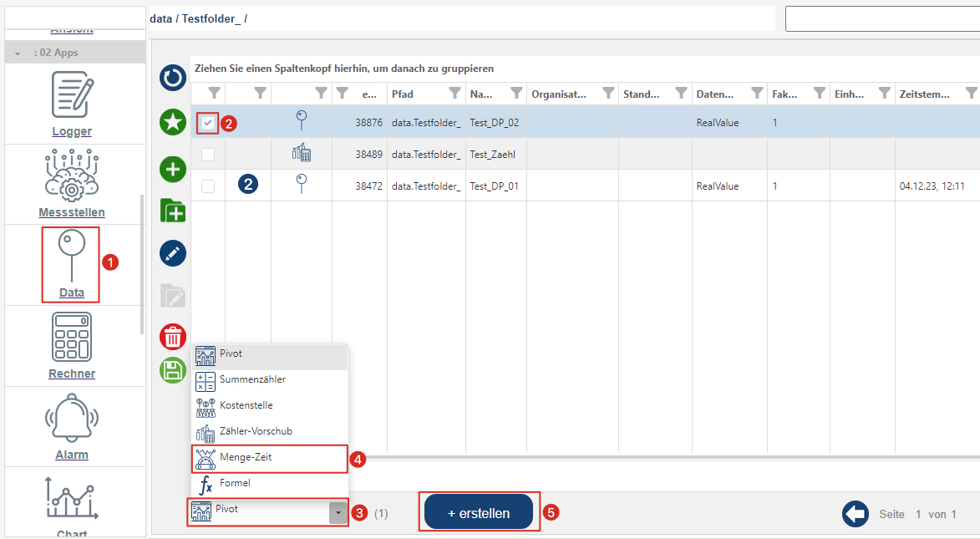Screen dimensions: 980x539
Task: Click the green plus add icon
Action: tap(173, 170)
